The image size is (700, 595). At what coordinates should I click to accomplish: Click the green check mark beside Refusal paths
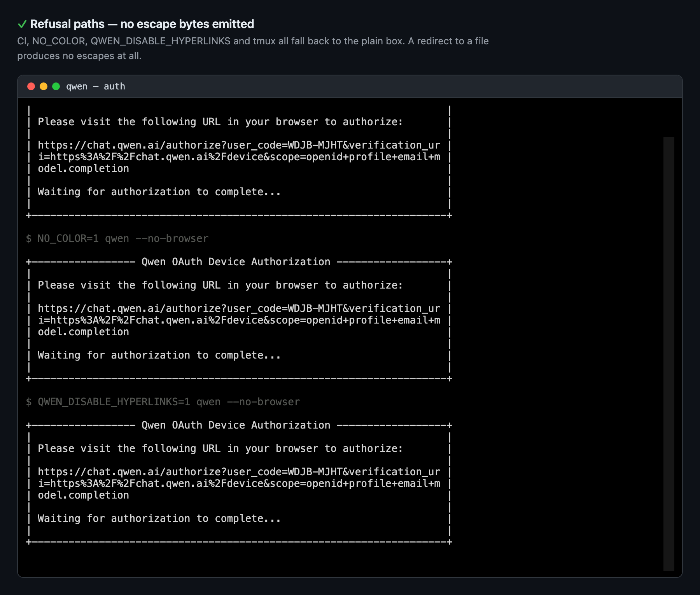[x=22, y=24]
